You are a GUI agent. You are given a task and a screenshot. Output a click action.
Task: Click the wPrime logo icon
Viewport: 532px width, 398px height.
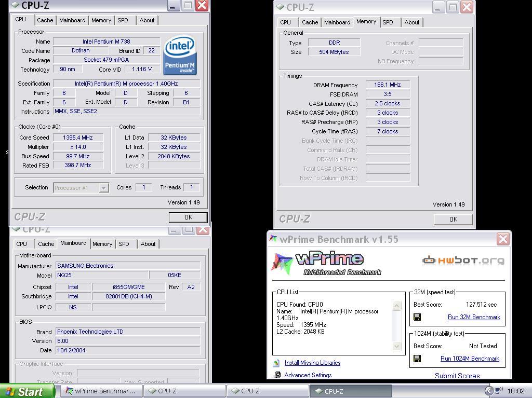coord(281,264)
